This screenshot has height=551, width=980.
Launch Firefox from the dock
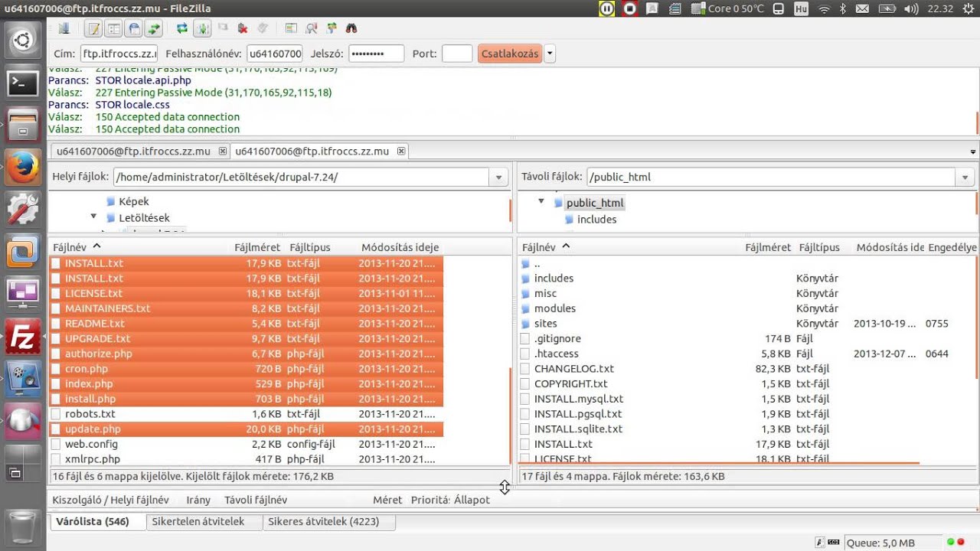(23, 166)
